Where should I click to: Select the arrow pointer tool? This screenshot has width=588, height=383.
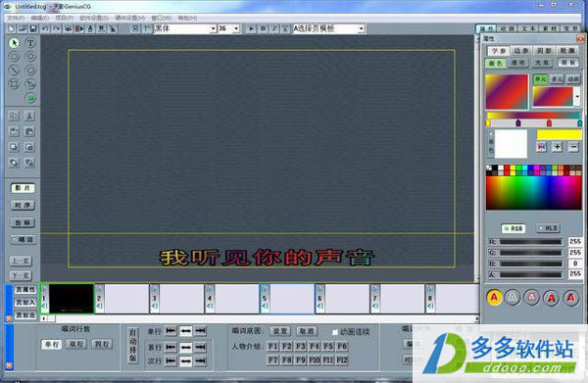click(14, 43)
